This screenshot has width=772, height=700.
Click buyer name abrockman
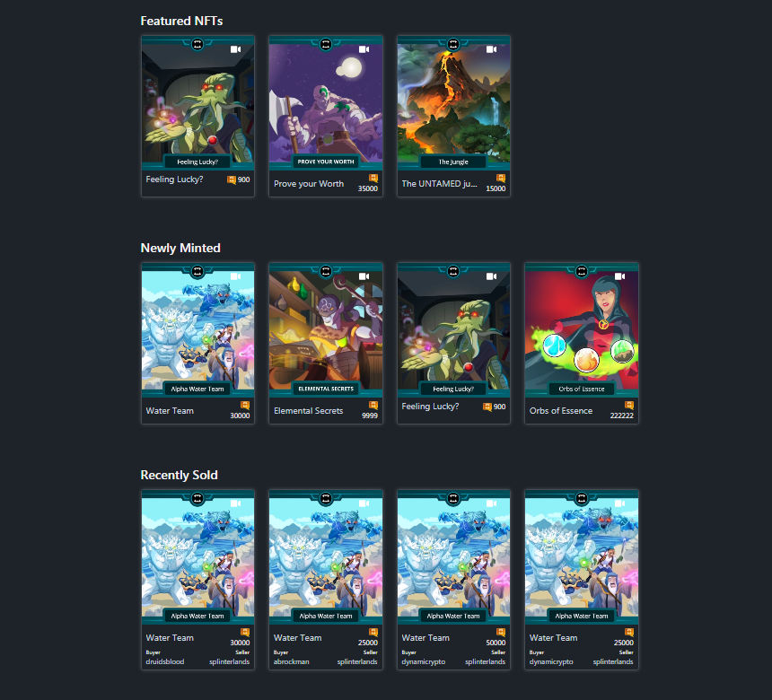point(292,661)
